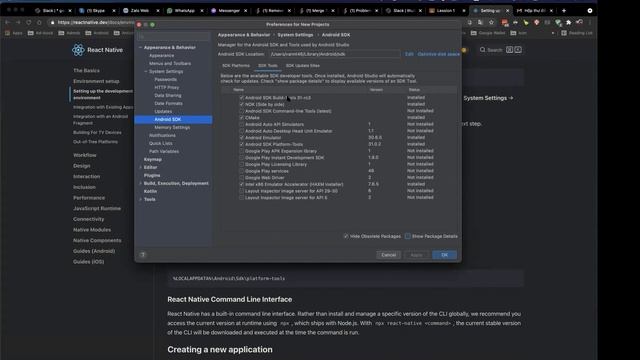Viewport: 640px width, 360px height.
Task: Toggle Intel x86 Emulator Accelerator checkbox
Action: 242,184
